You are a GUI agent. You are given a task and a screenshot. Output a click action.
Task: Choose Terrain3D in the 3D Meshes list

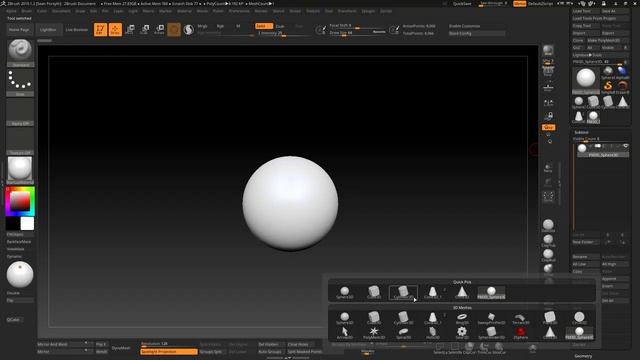[x=520, y=318]
